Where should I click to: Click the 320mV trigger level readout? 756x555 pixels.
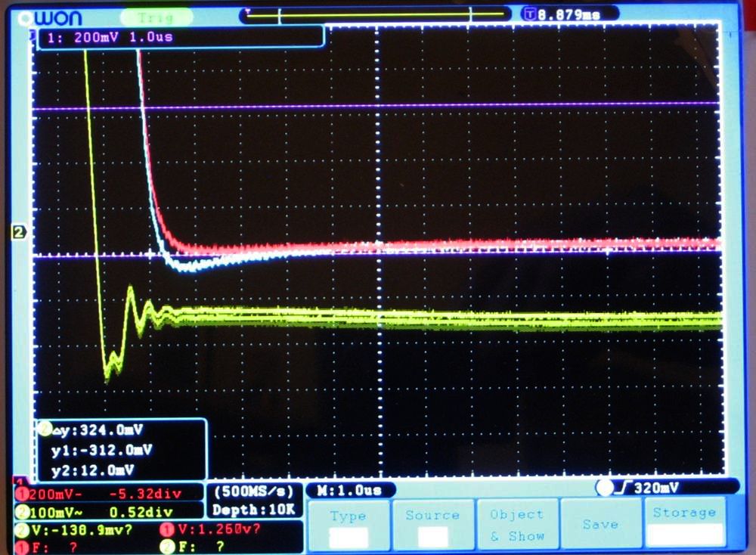pos(656,488)
